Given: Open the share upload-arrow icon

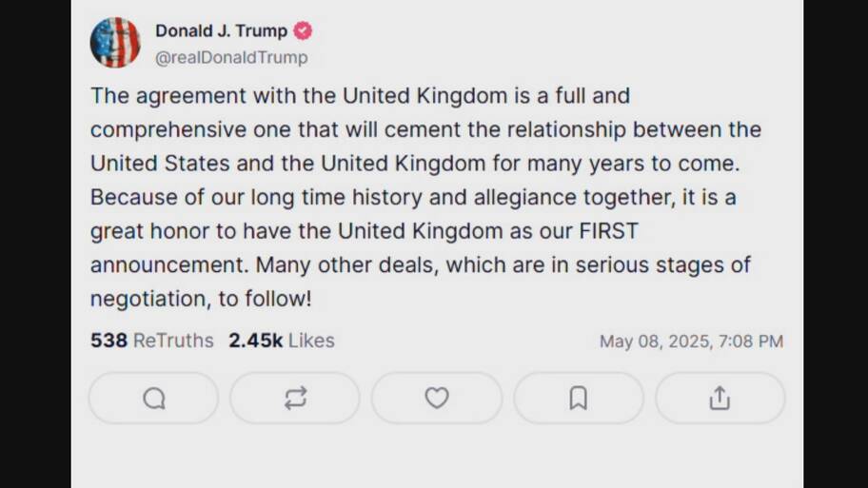Looking at the screenshot, I should click(720, 399).
